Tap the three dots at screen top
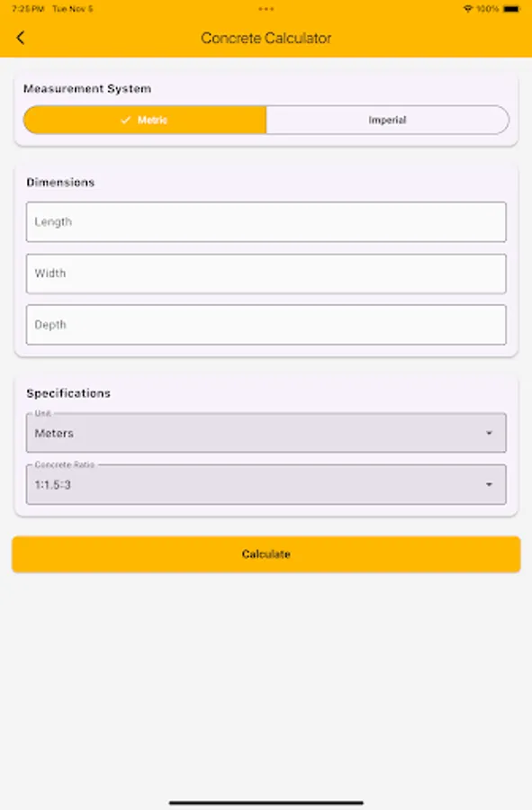The width and height of the screenshot is (532, 810). click(x=266, y=9)
